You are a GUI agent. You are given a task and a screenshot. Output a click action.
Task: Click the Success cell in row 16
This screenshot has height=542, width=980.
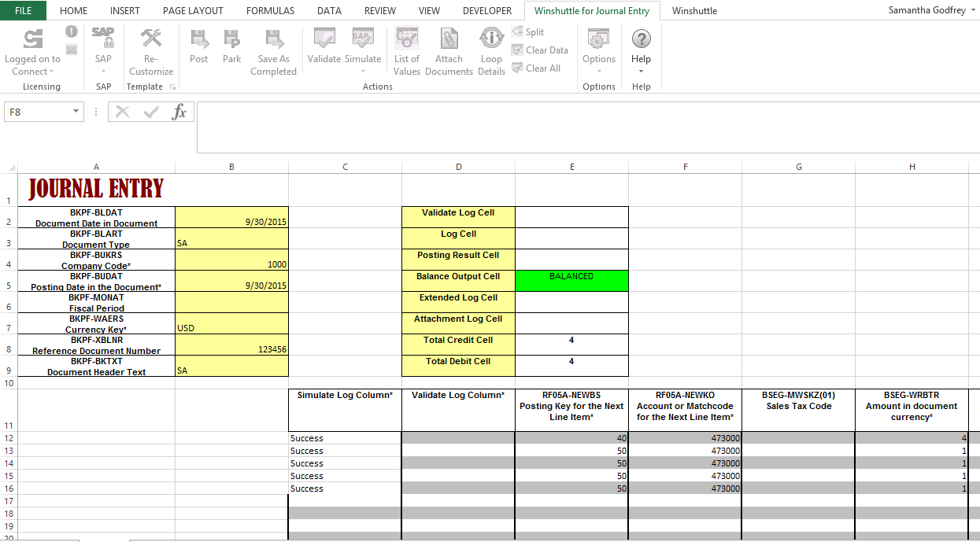coord(345,489)
